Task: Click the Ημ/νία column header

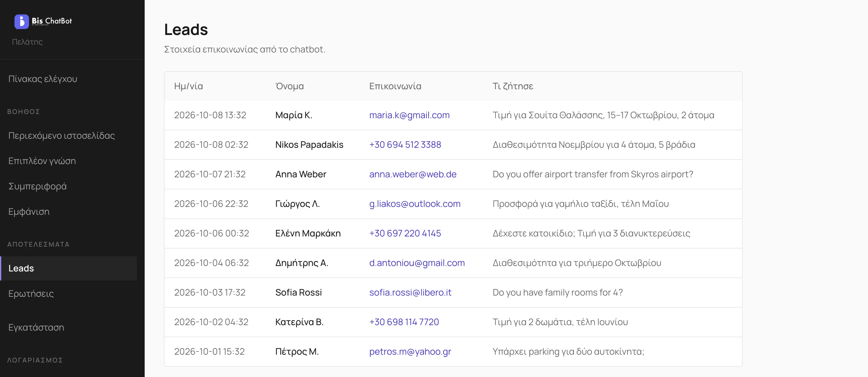Action: point(188,86)
